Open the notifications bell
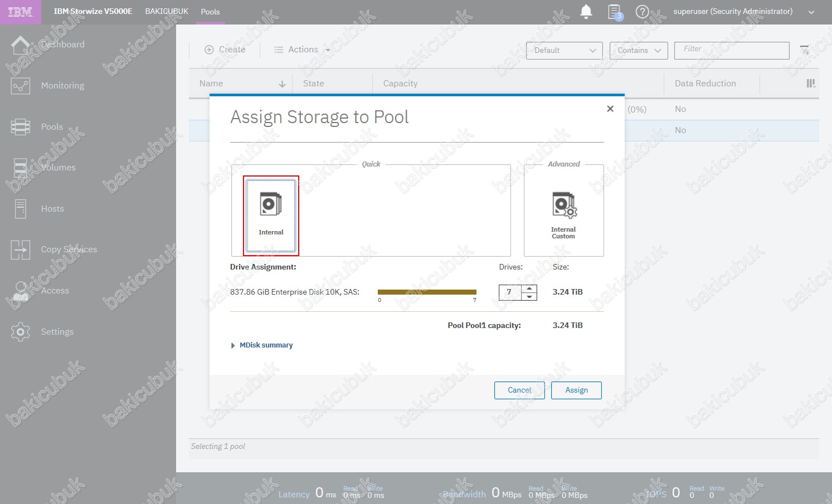The width and height of the screenshot is (832, 504). pos(586,12)
